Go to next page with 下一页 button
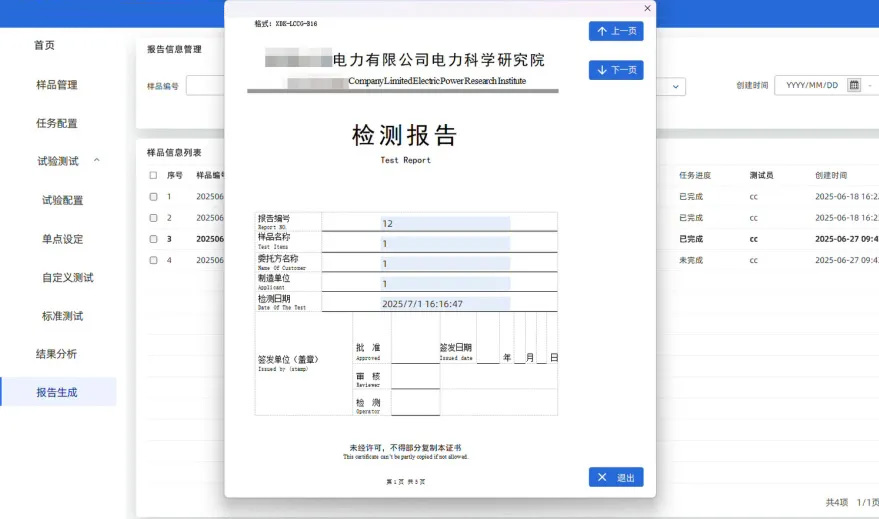The height and width of the screenshot is (519, 879). (x=616, y=70)
